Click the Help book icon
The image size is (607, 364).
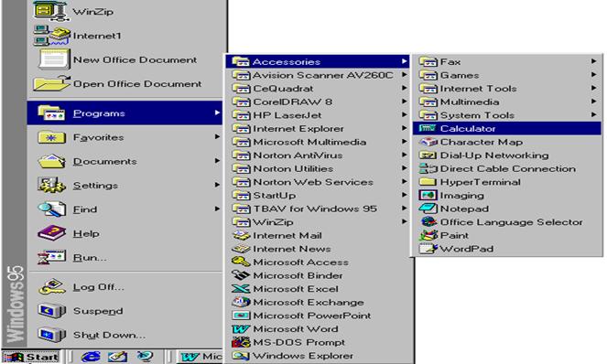click(52, 233)
